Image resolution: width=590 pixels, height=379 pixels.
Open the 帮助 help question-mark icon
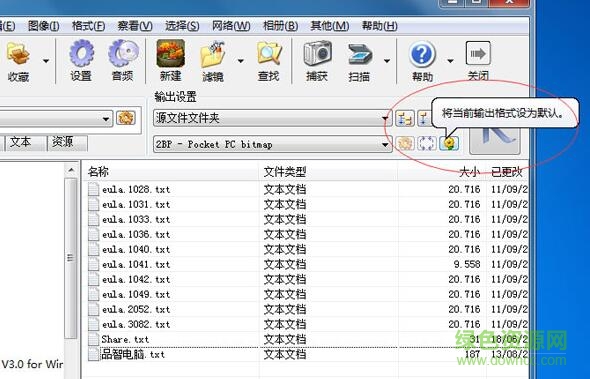pyautogui.click(x=422, y=62)
